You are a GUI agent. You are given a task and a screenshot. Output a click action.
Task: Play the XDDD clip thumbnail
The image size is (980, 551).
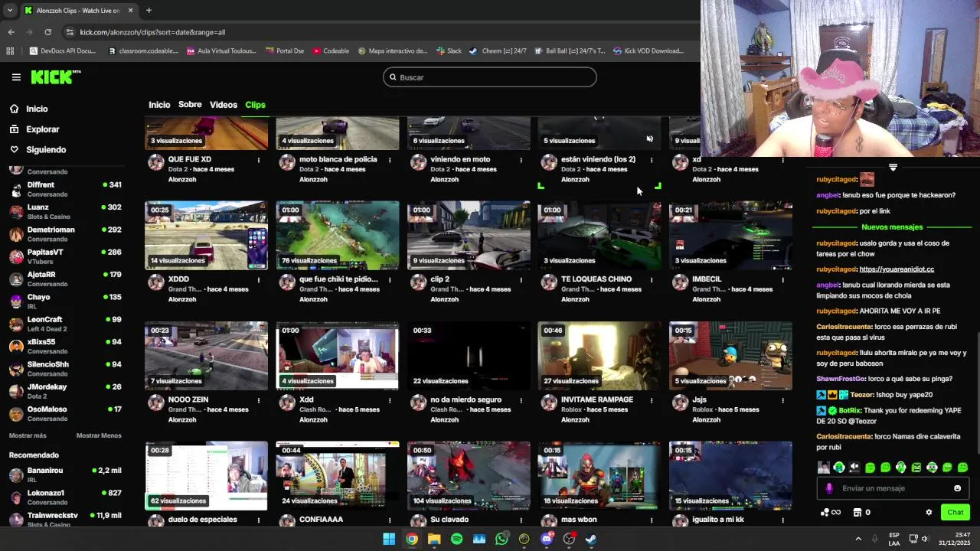click(206, 236)
